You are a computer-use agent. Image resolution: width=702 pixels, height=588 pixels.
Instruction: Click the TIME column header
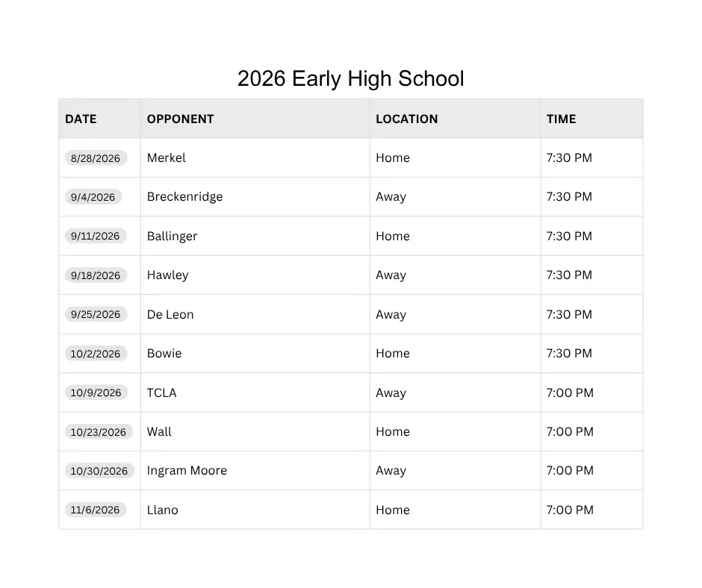pos(561,119)
